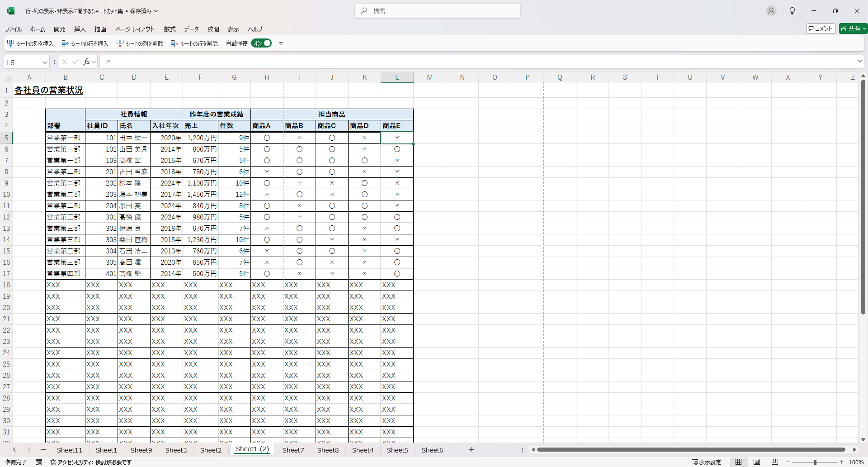Click the delete sheet row icon
Screen dimensions: 868x467
(175, 43)
